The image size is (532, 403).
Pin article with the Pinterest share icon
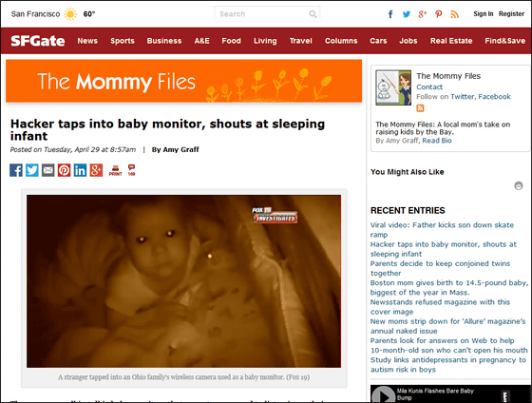point(65,170)
